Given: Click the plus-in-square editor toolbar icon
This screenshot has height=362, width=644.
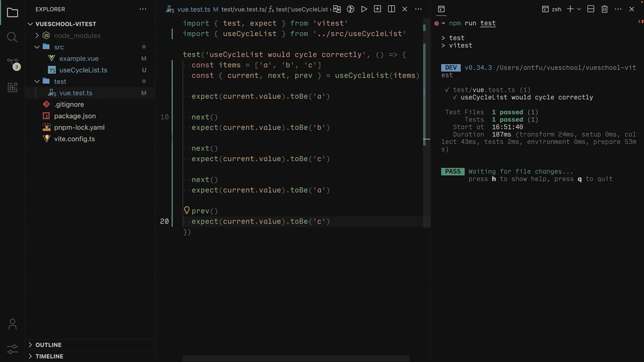Looking at the screenshot, I should [377, 9].
